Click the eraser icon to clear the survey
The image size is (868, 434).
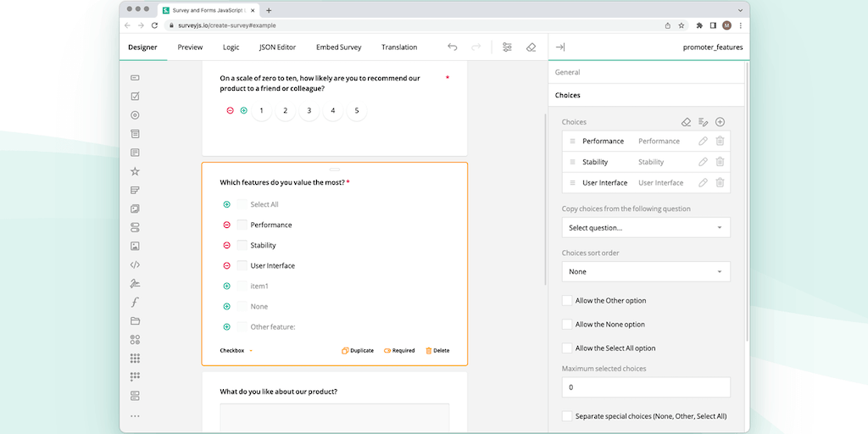pos(531,47)
